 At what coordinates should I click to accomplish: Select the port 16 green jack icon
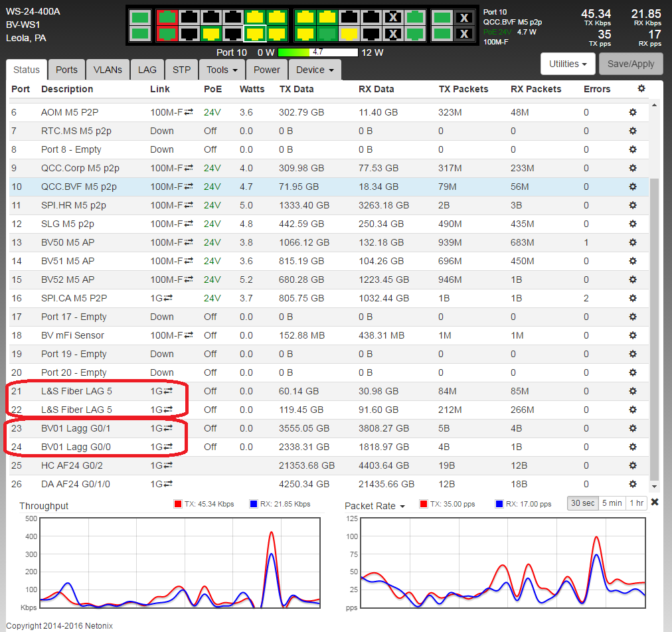click(326, 33)
